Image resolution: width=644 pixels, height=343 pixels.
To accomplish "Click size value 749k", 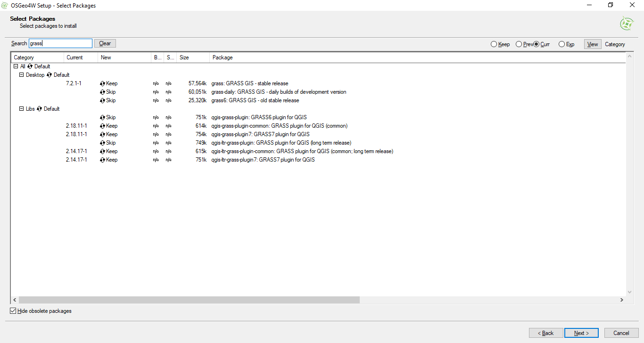I will (201, 143).
